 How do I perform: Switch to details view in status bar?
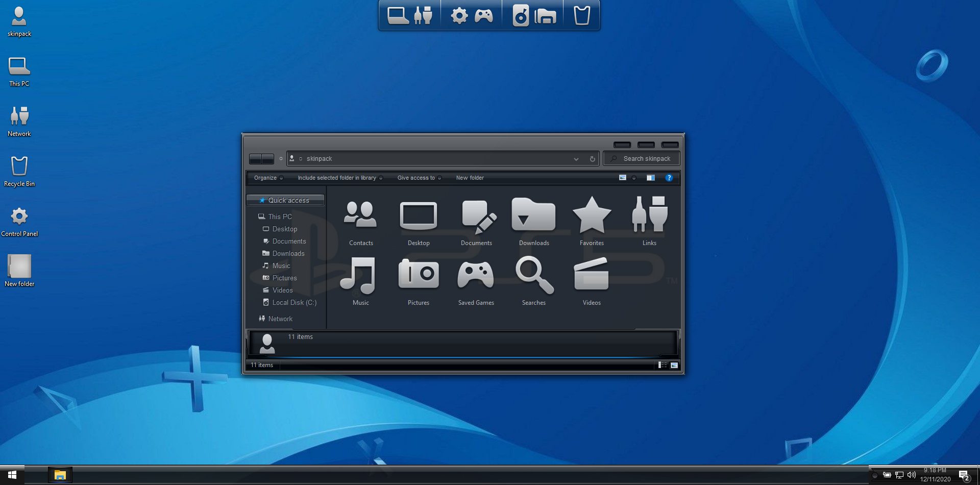tap(663, 365)
